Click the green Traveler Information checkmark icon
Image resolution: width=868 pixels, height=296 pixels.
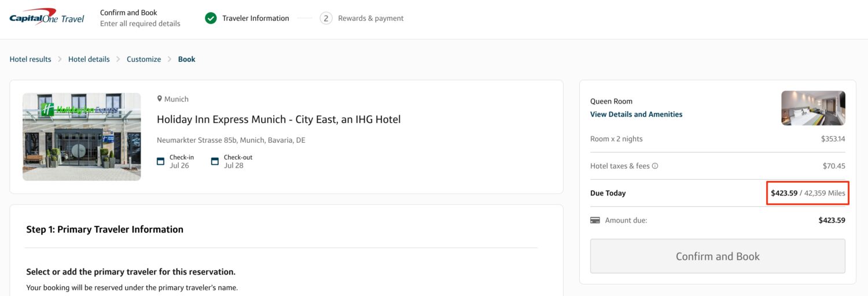coord(211,18)
